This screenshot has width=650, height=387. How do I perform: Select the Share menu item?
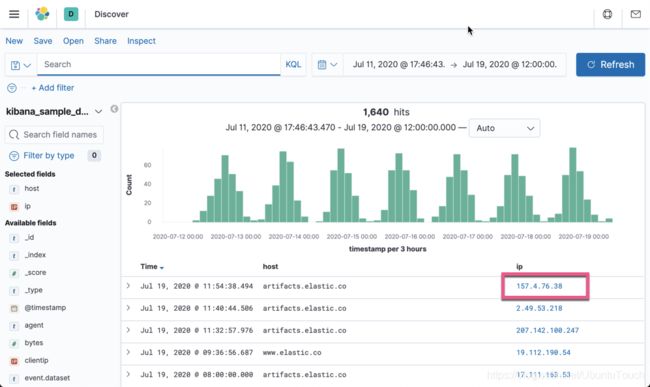105,41
